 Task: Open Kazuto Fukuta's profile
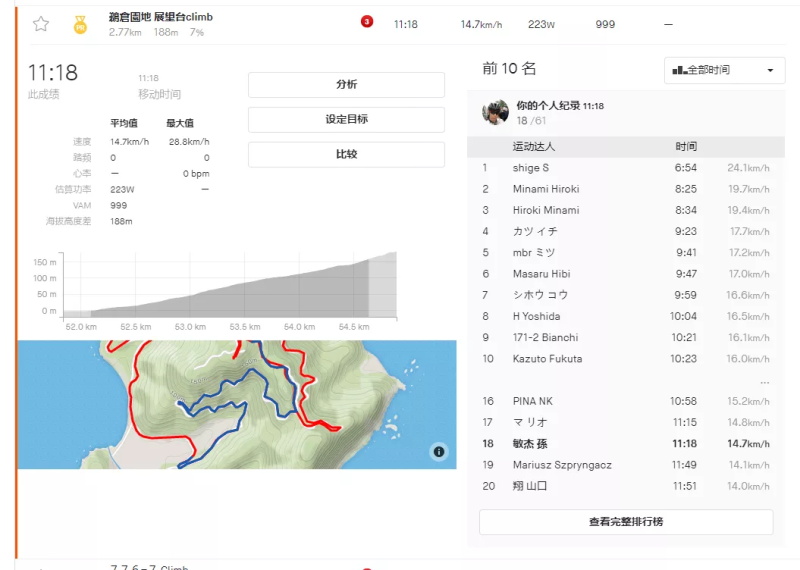coord(547,359)
